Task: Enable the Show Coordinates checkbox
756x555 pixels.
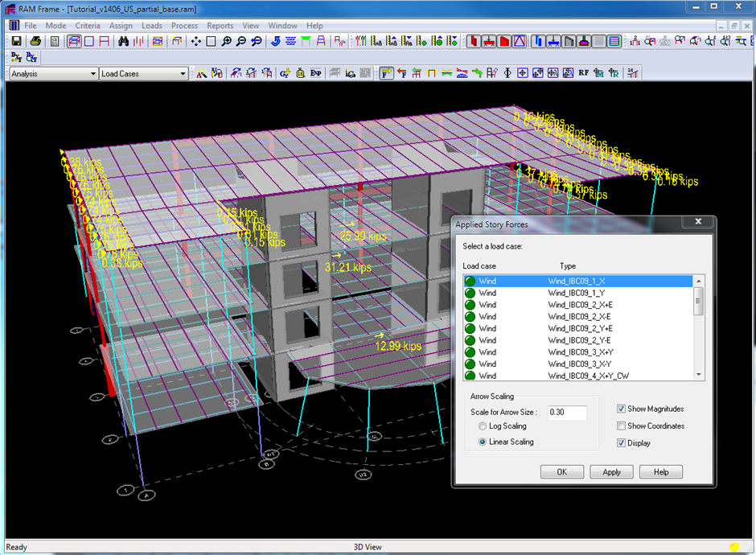Action: tap(621, 426)
